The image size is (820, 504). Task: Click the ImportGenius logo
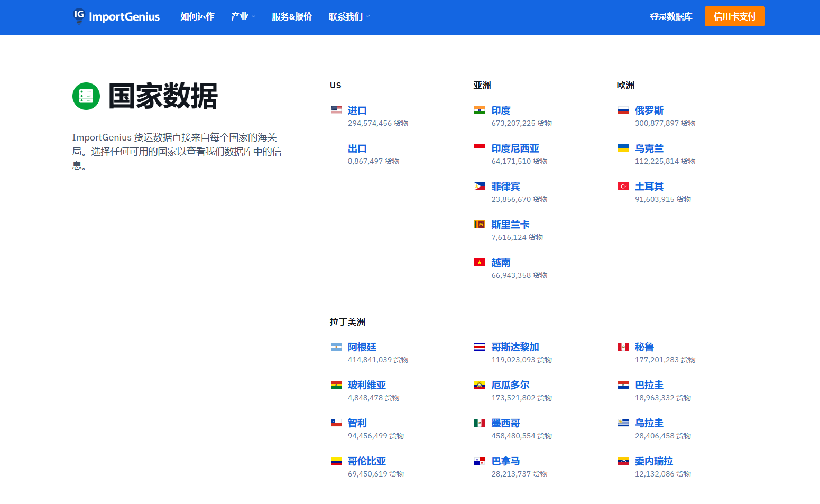pos(116,17)
